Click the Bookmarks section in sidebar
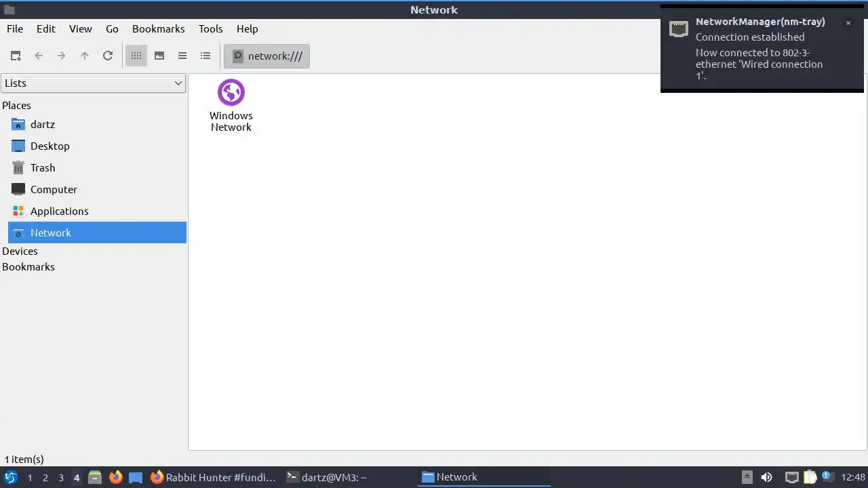868x488 pixels. pos(28,266)
